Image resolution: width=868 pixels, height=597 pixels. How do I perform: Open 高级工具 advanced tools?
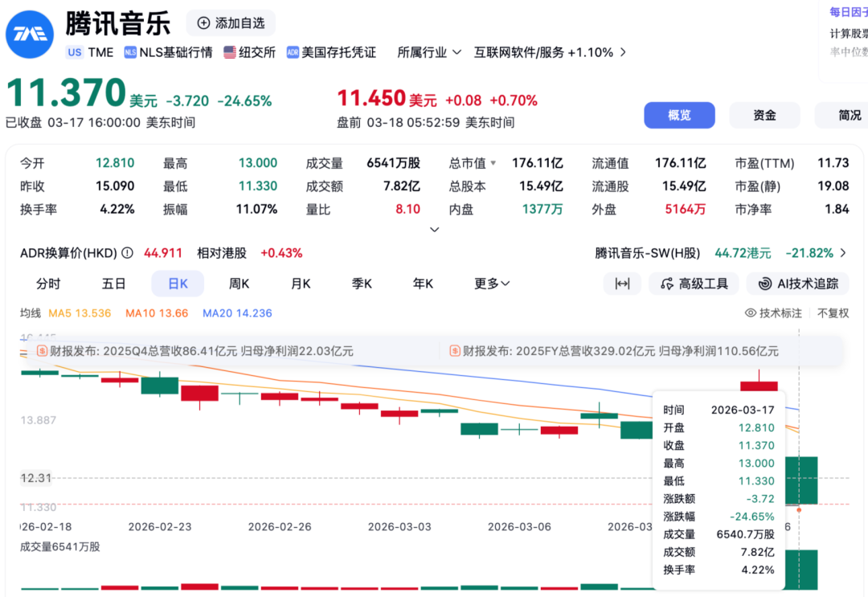[694, 284]
